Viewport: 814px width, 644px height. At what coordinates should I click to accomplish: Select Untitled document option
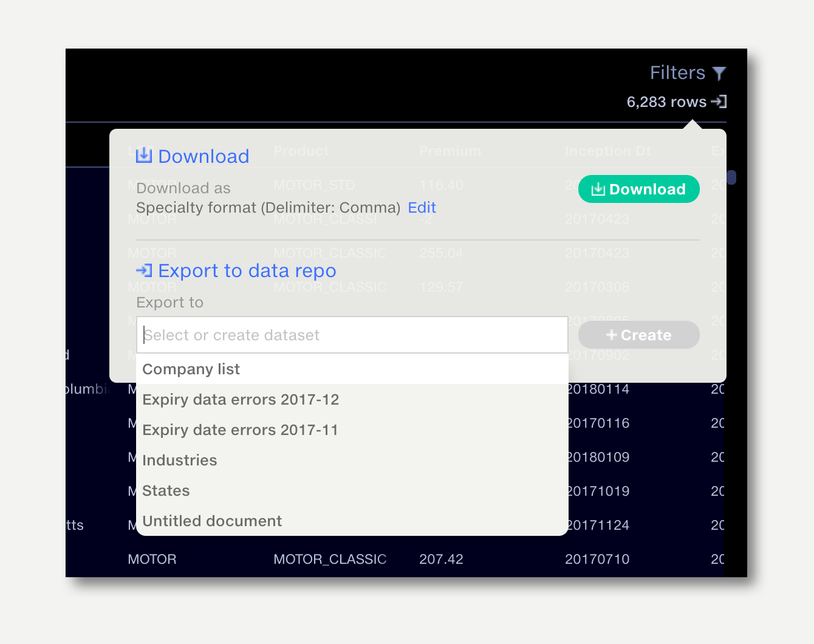tap(352, 521)
